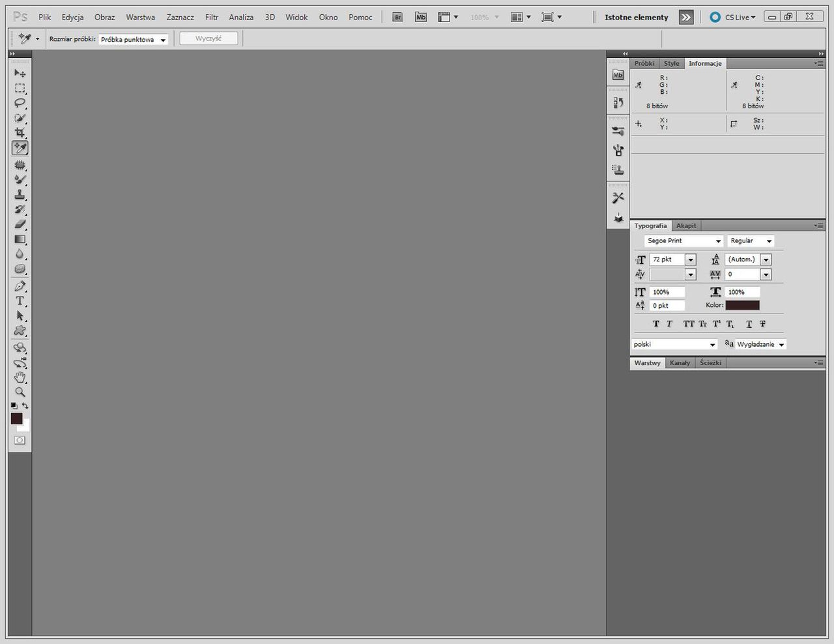Viewport: 834px width, 644px height.
Task: Select the History Brush tool
Action: (20, 209)
